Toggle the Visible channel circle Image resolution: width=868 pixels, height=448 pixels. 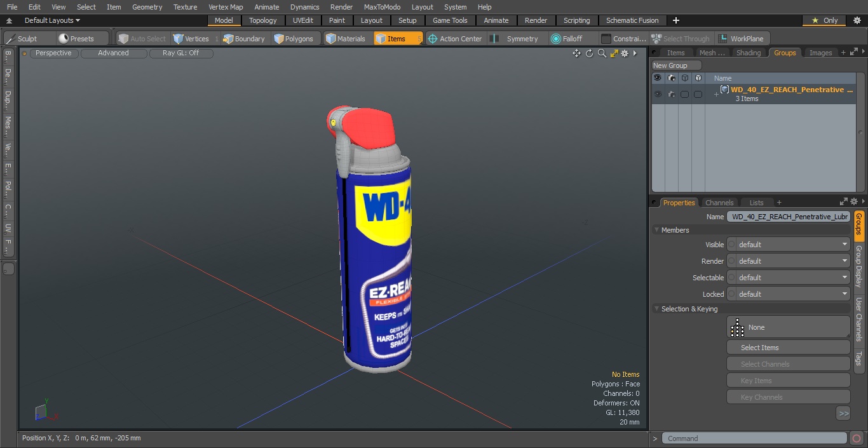click(x=731, y=245)
